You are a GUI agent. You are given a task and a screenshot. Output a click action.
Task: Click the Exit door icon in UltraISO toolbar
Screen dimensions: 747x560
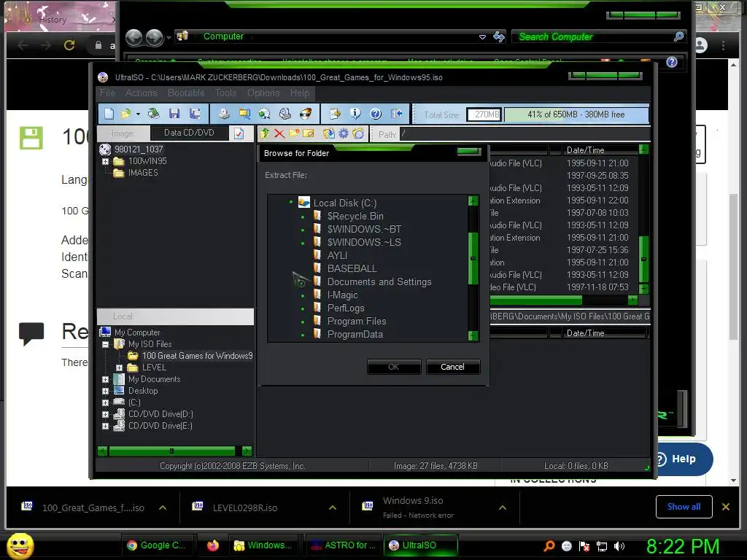(x=396, y=114)
